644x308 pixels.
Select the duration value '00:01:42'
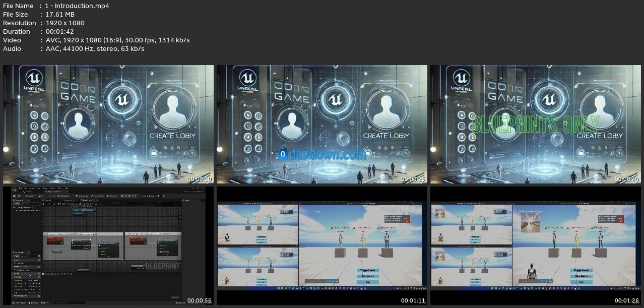pyautogui.click(x=59, y=32)
